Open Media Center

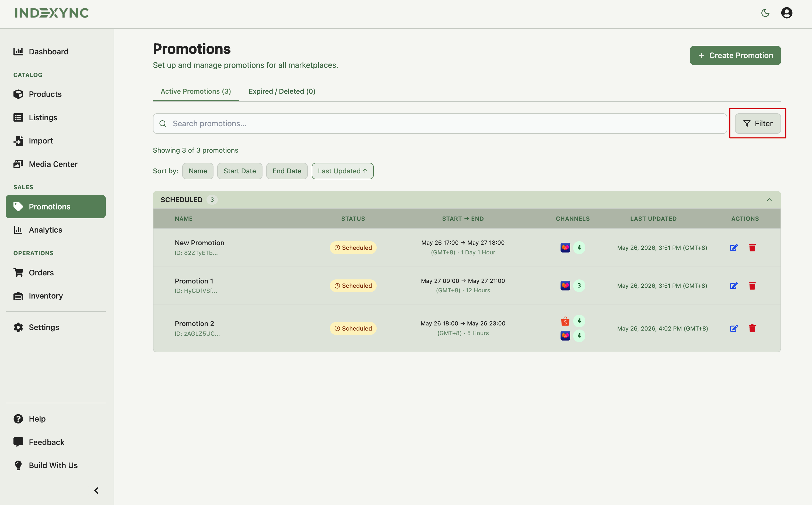pyautogui.click(x=56, y=164)
